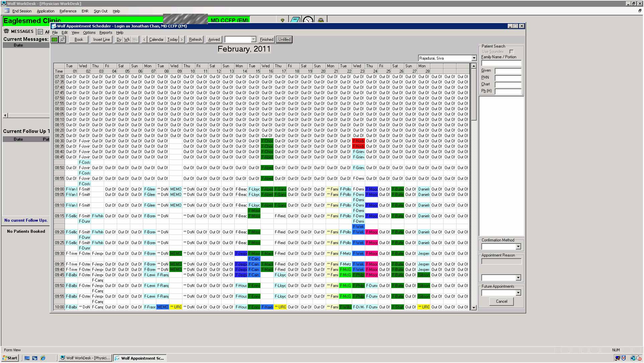Click the Cancel button in patient search panel

pos(501,301)
